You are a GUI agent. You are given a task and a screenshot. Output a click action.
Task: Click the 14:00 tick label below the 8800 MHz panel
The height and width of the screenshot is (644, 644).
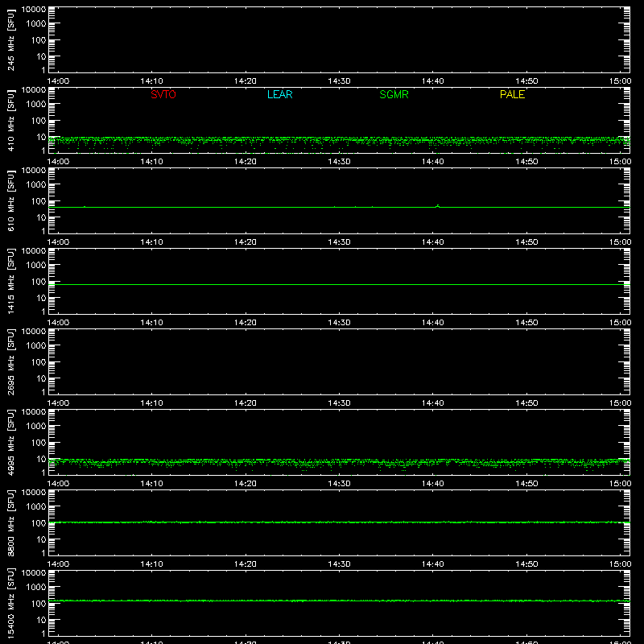click(58, 564)
